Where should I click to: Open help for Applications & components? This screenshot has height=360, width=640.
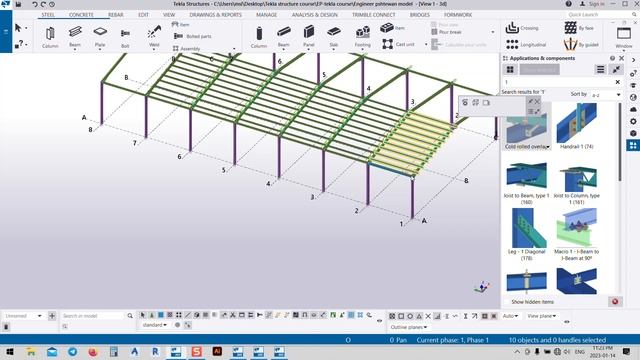(x=612, y=58)
